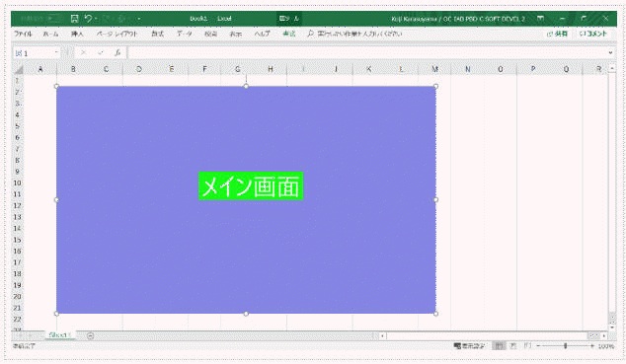
Task: Switch to the 数式 ribbon tab
Action: (157, 34)
